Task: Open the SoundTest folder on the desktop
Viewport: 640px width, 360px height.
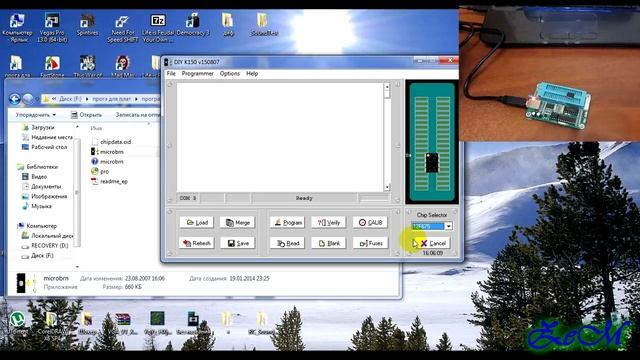Action: [x=263, y=24]
